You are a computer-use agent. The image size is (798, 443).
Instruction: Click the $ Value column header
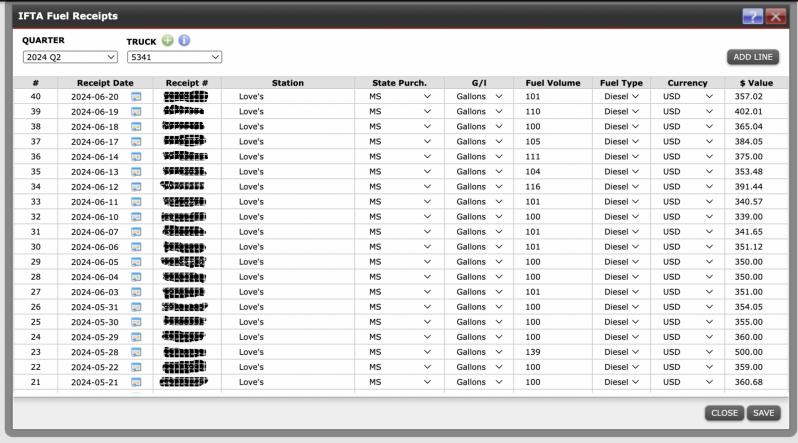click(x=756, y=82)
